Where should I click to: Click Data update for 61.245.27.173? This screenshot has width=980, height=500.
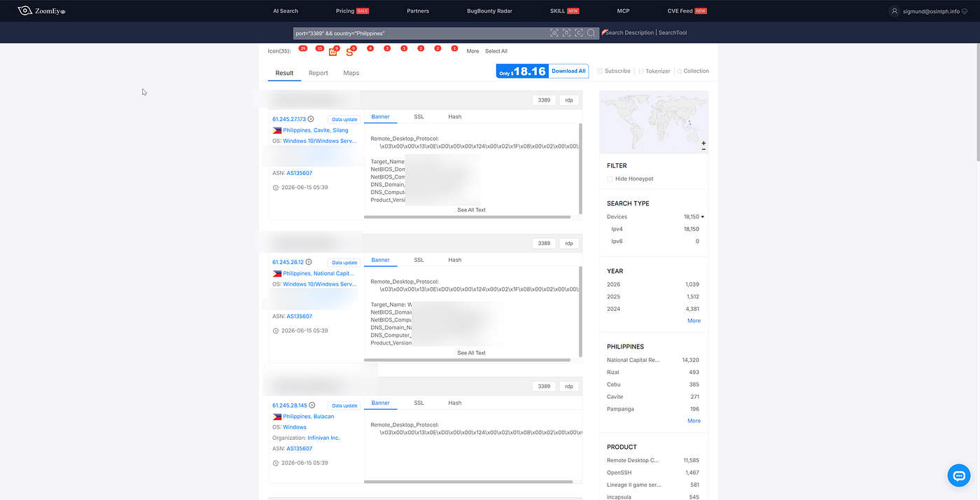coord(344,120)
